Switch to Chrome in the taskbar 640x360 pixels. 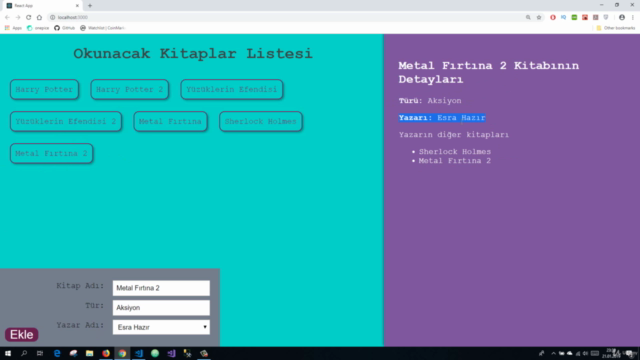click(x=122, y=353)
